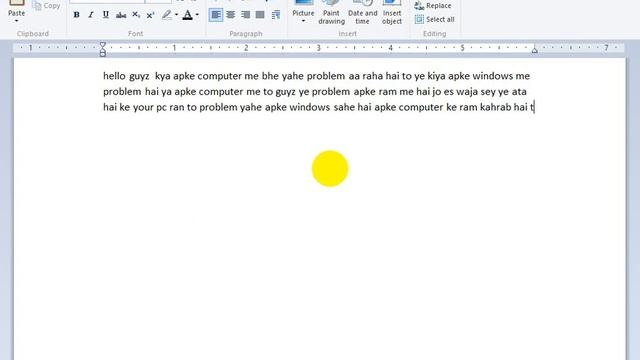
Task: Copy the selection to clipboard
Action: [47, 6]
